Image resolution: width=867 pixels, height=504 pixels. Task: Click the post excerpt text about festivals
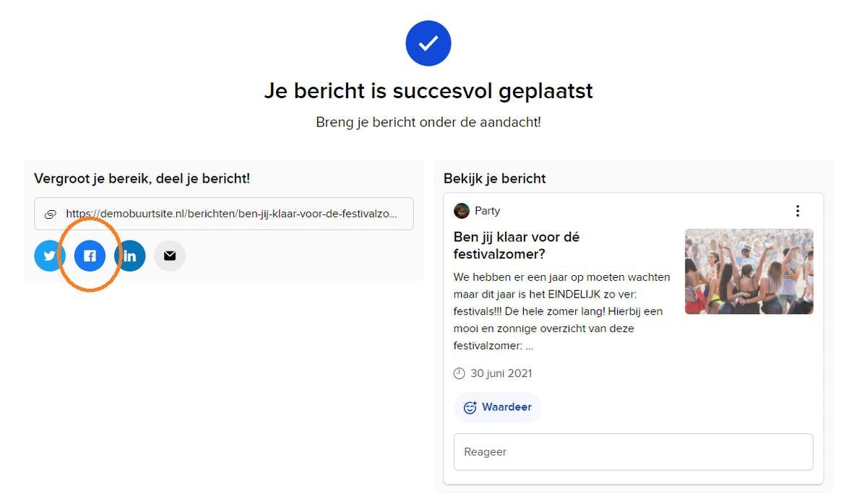pos(562,311)
